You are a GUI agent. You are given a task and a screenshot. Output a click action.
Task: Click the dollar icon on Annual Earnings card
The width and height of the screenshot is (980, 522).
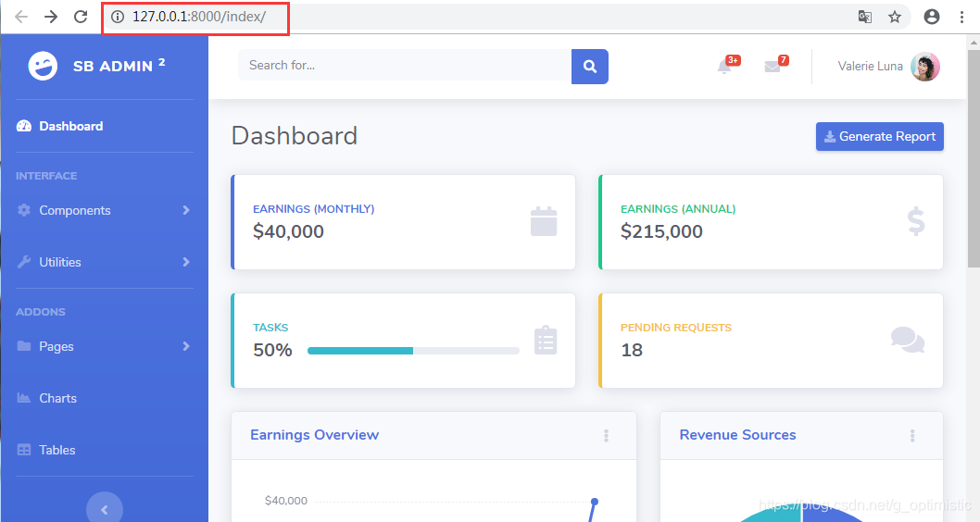click(916, 221)
